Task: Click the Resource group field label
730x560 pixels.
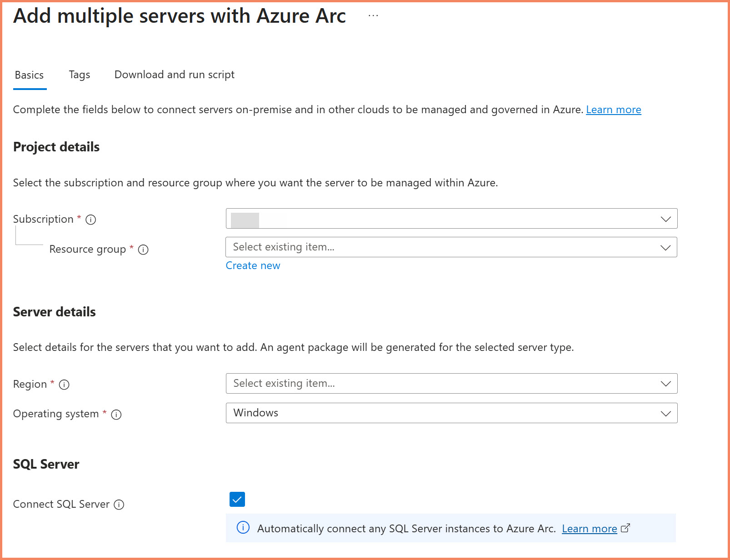Action: click(88, 249)
